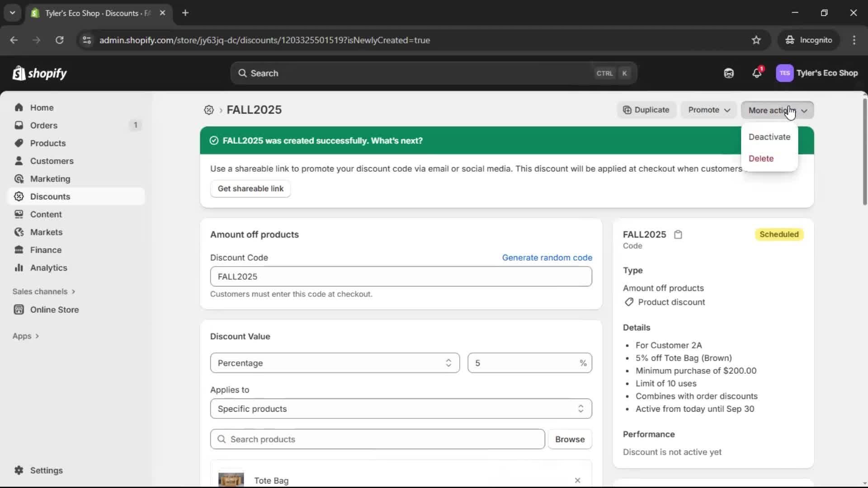Bookmark the page with the star icon
Viewport: 868px width, 488px height.
pyautogui.click(x=756, y=40)
